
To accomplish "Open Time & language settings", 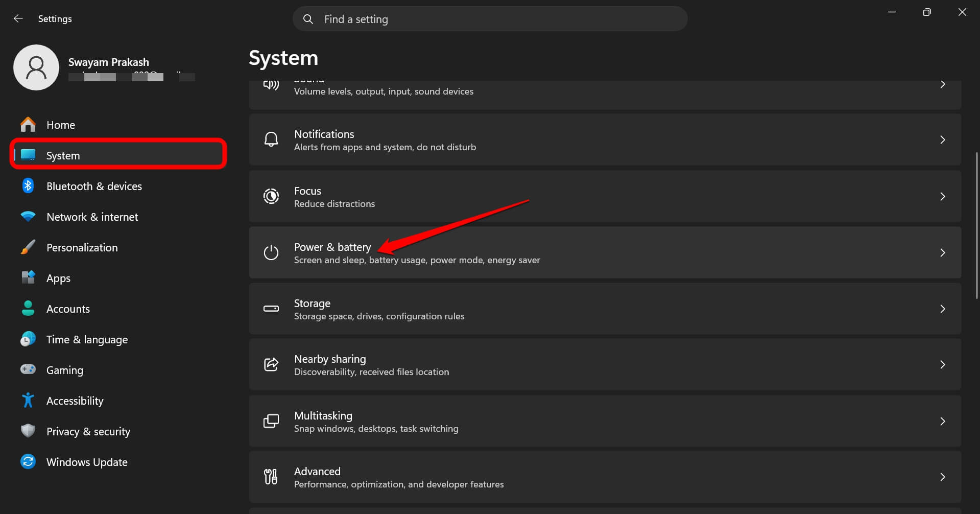I will click(x=118, y=339).
